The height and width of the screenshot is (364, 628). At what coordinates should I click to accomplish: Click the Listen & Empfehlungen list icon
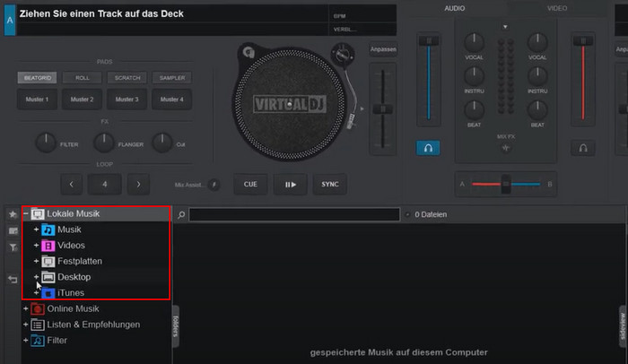click(x=38, y=325)
